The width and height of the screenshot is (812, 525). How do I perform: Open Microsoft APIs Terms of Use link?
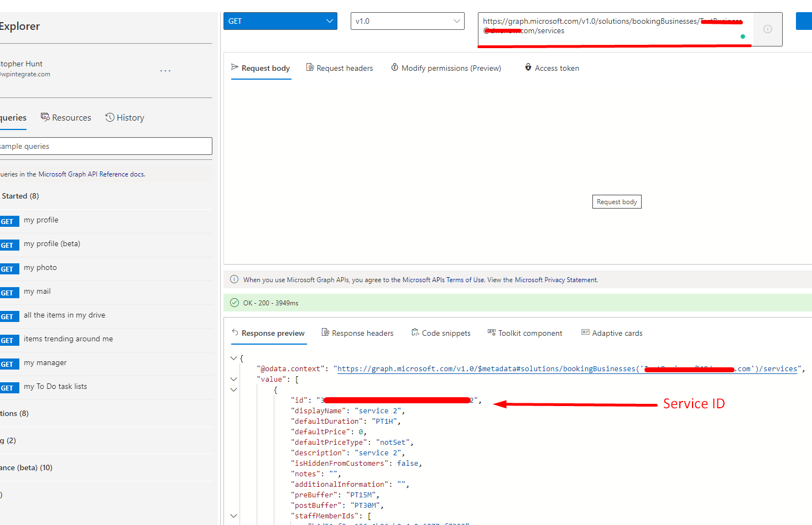(x=443, y=280)
